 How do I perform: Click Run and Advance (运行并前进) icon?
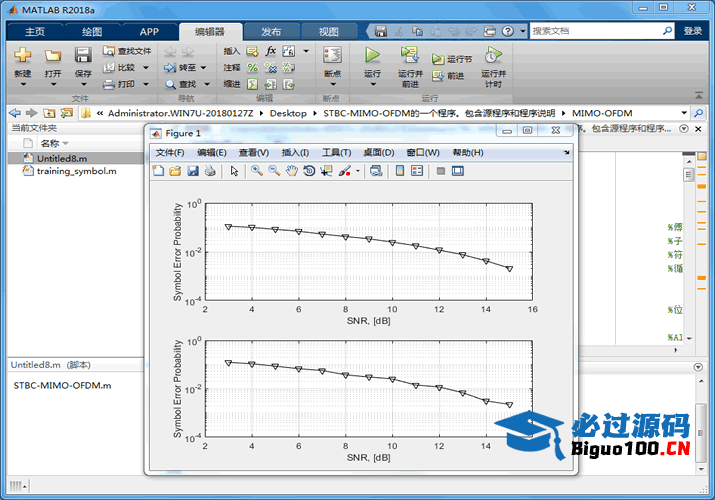click(409, 55)
